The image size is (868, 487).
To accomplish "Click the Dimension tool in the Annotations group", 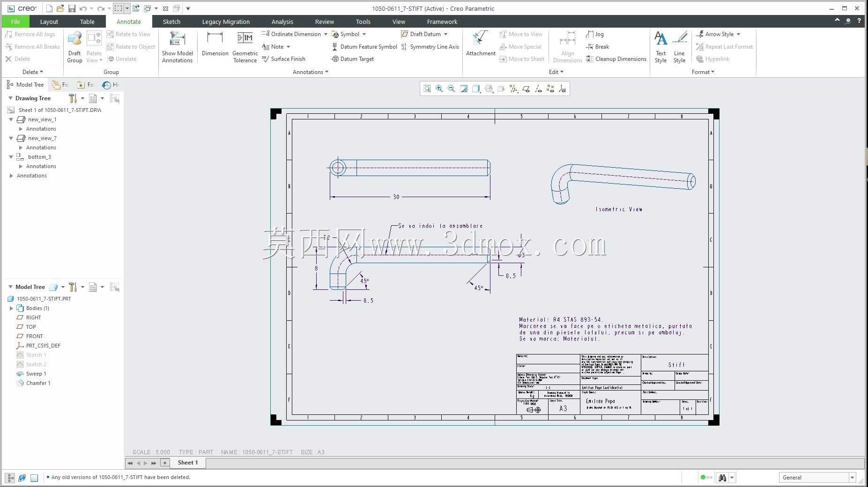I will pos(215,44).
